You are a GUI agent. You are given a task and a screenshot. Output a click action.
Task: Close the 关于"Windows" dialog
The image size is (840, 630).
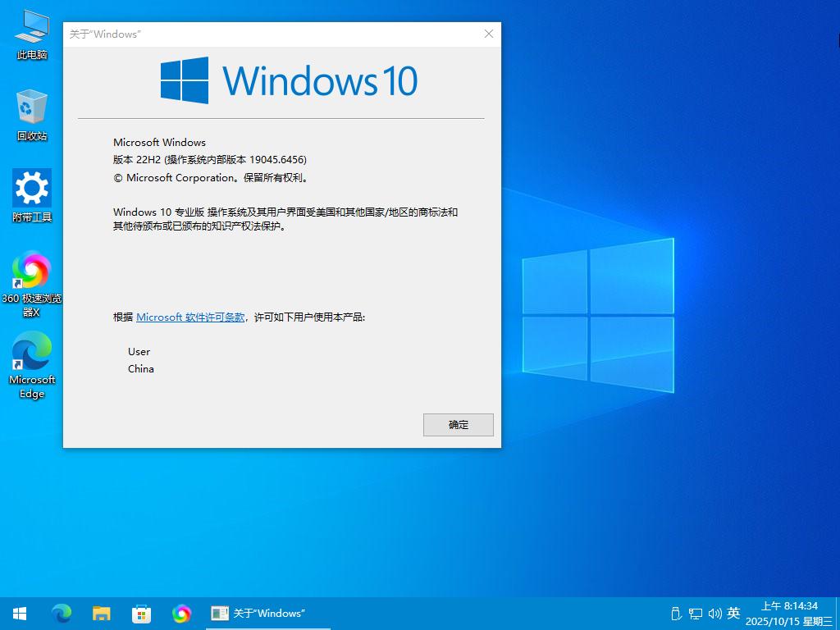pos(489,34)
